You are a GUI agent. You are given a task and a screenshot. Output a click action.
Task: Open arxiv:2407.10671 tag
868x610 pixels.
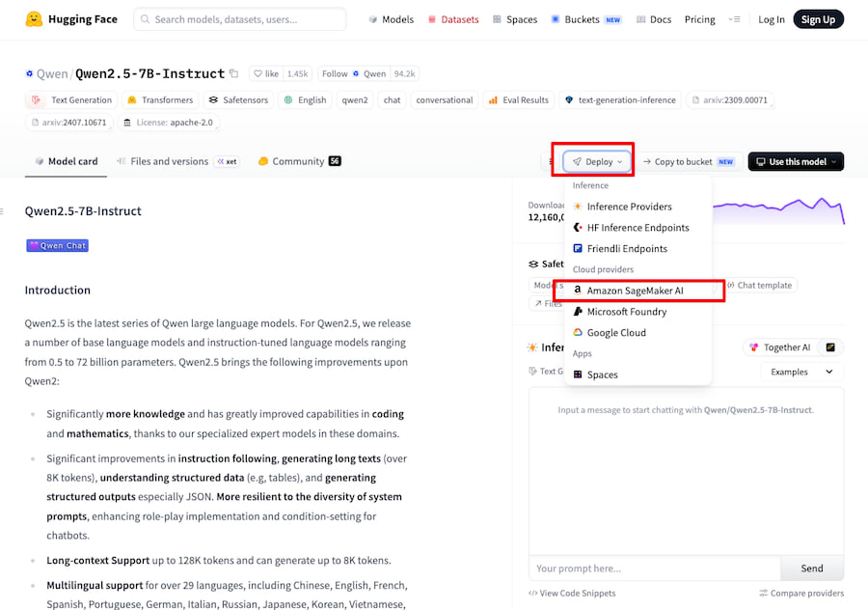[x=69, y=123]
